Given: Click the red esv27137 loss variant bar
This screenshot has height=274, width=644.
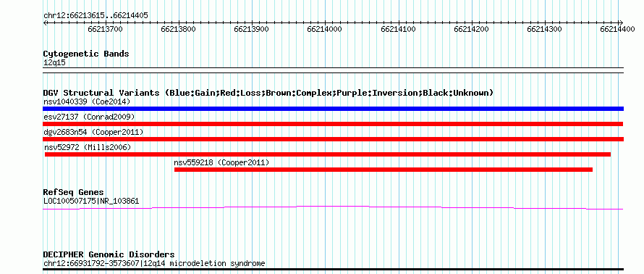Looking at the screenshot, I should pyautogui.click(x=333, y=124).
